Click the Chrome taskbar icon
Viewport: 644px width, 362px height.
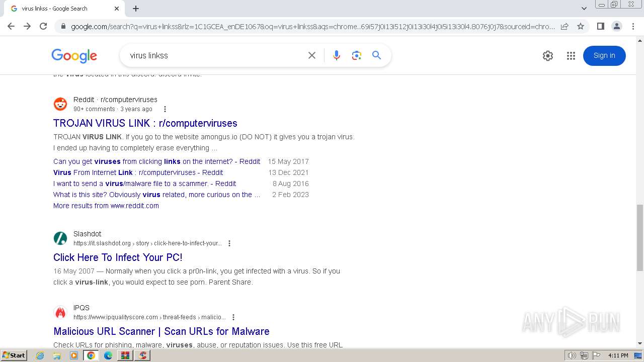point(91,355)
